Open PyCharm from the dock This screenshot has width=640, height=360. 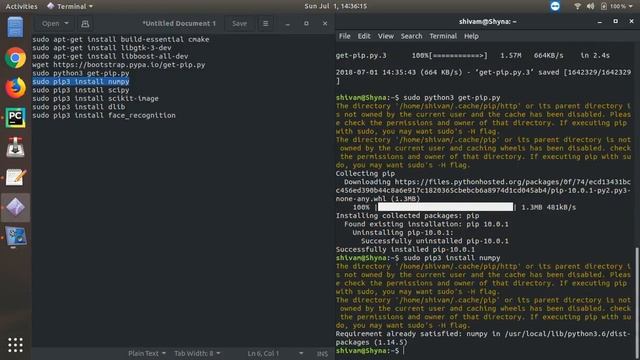(15, 118)
